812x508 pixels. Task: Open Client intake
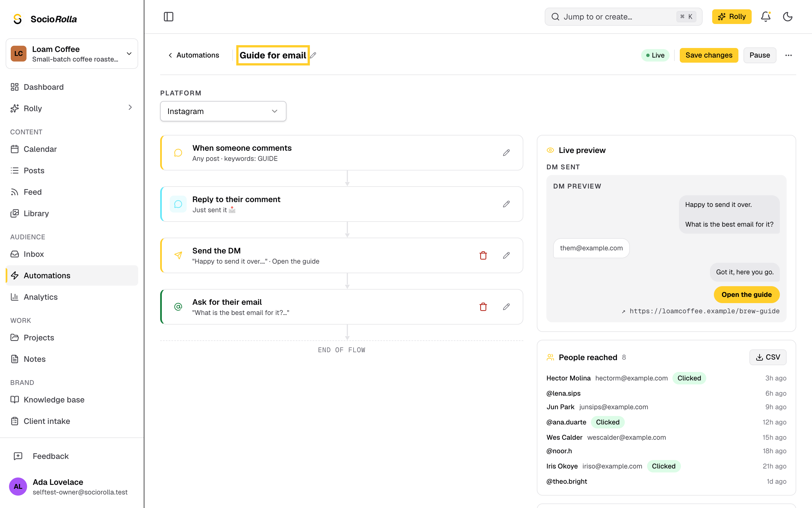coord(72,421)
